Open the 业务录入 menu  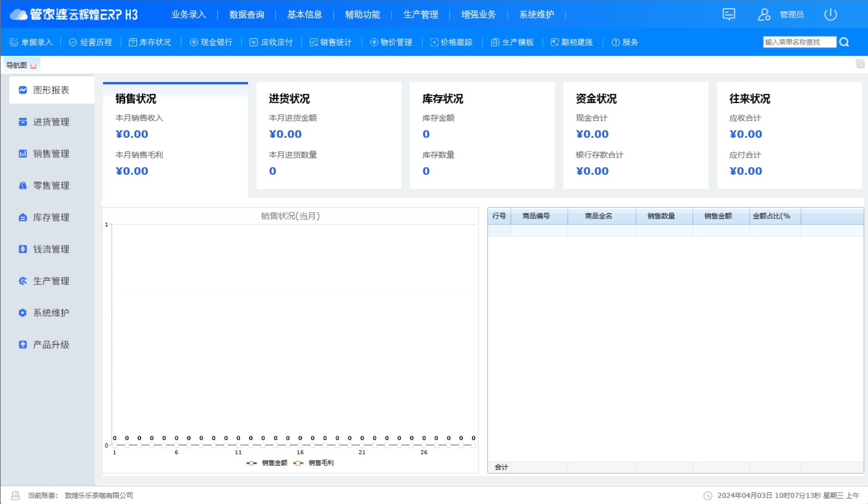(x=189, y=15)
